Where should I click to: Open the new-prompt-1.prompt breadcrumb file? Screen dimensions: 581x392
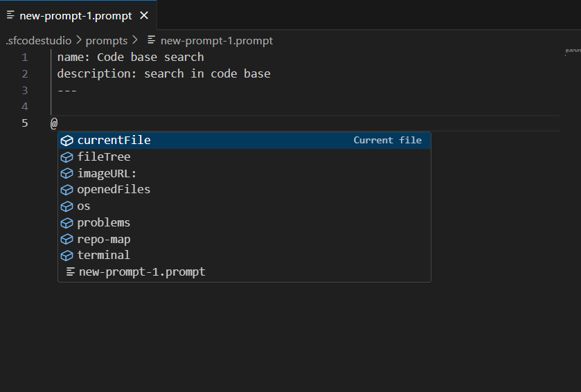[x=216, y=41]
